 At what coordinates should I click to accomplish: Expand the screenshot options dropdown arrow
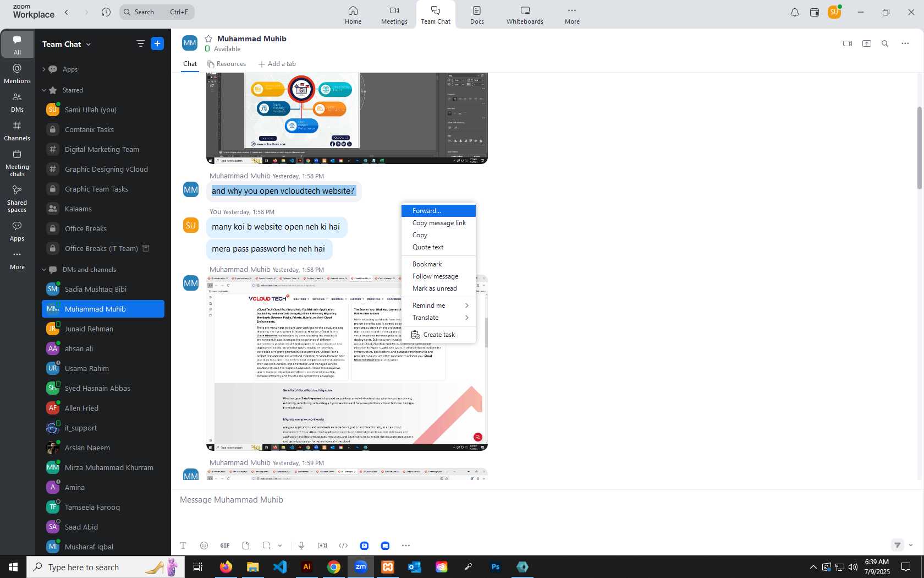tap(280, 546)
